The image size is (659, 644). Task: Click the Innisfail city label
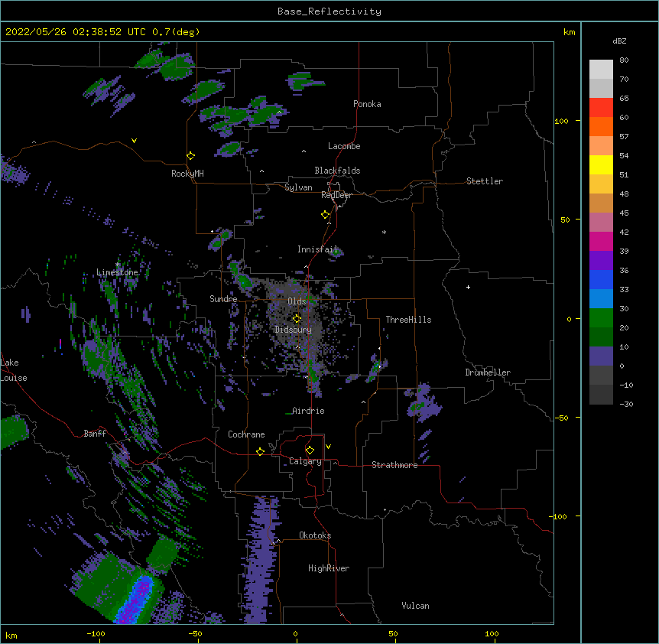tap(318, 249)
